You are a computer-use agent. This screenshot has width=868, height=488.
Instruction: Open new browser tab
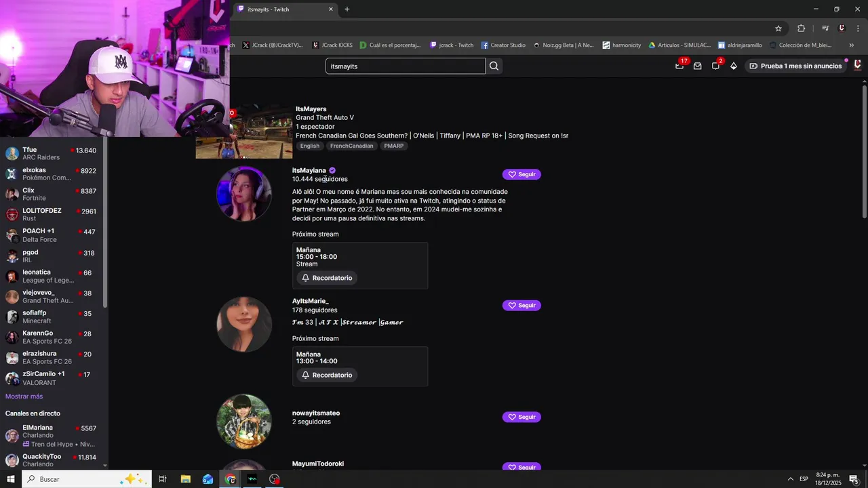347,9
